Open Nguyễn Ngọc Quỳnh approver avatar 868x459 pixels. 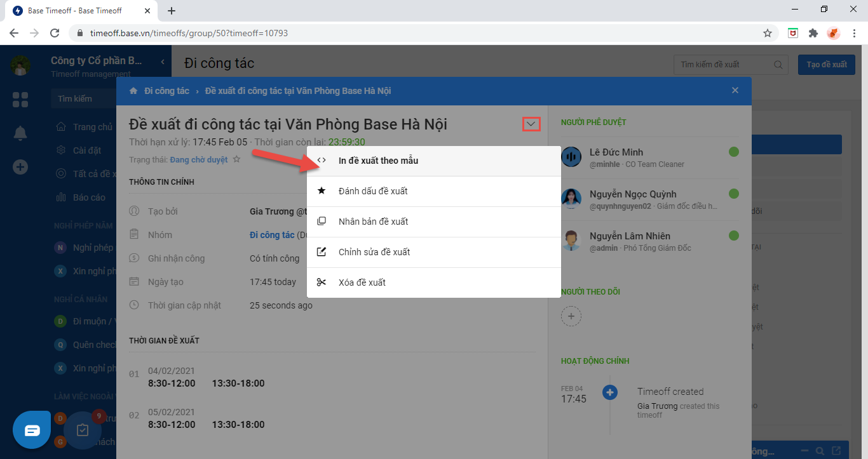tap(571, 199)
